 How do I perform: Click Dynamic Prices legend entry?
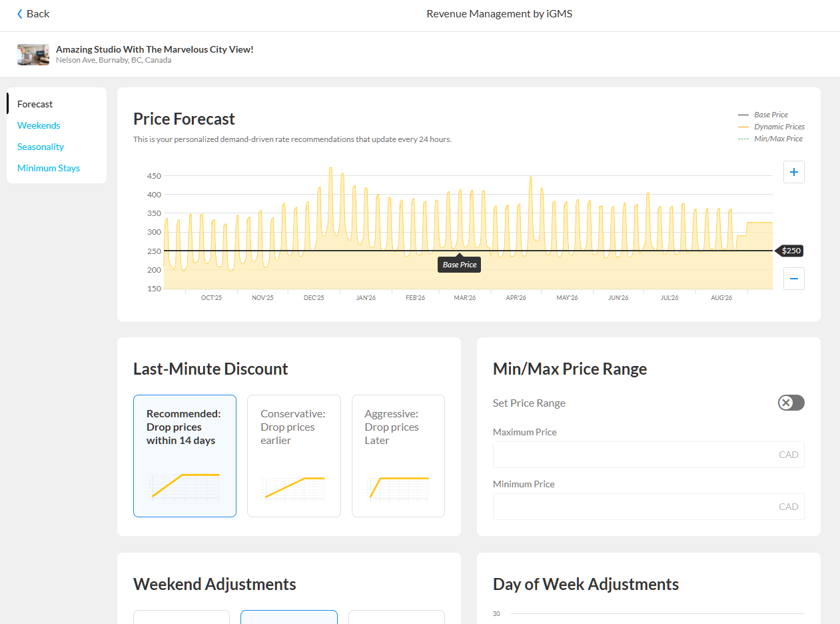(x=778, y=127)
